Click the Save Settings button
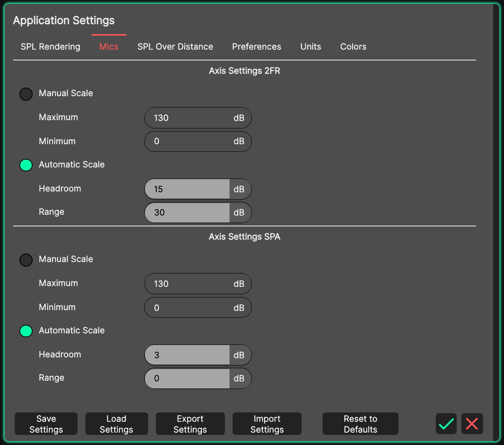 [x=46, y=424]
